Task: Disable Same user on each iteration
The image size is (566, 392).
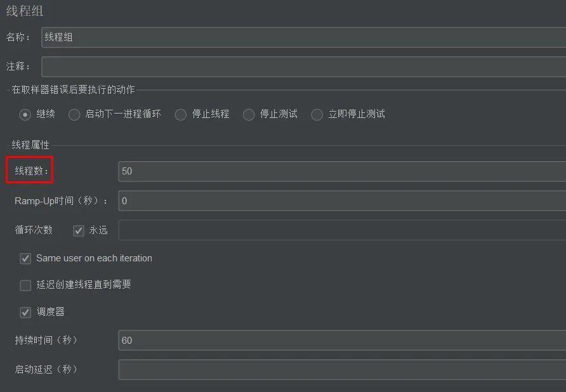Action: (x=25, y=258)
